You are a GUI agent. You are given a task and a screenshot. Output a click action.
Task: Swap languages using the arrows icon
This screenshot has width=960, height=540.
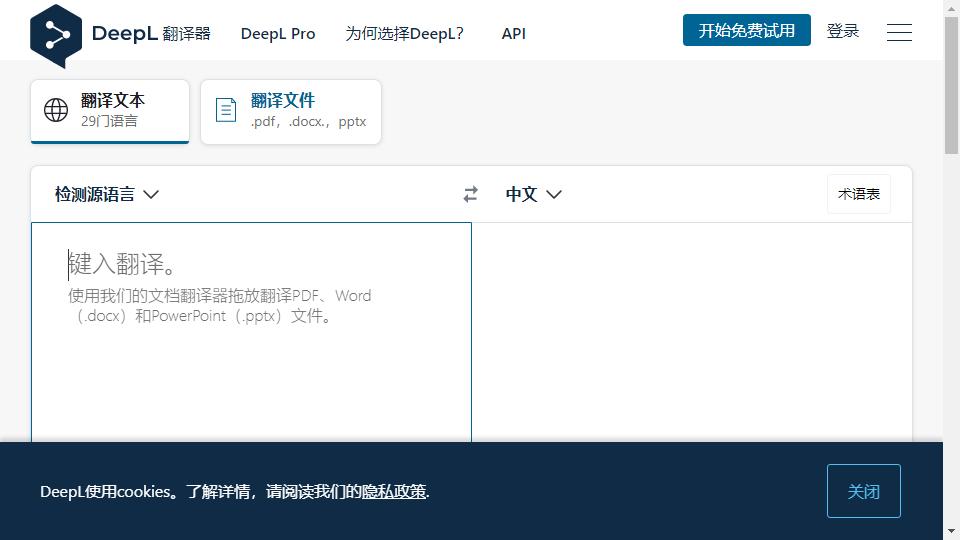pyautogui.click(x=470, y=195)
